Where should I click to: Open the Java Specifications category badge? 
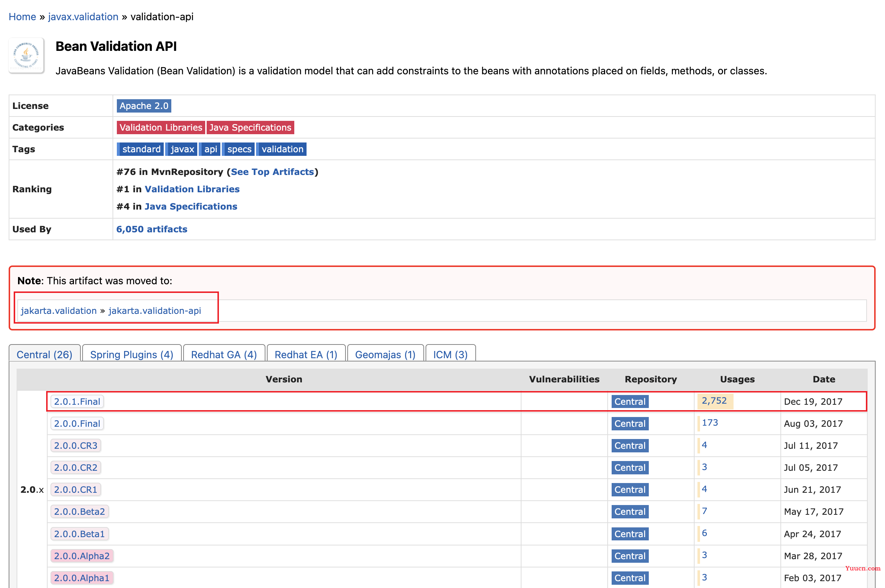coord(250,127)
